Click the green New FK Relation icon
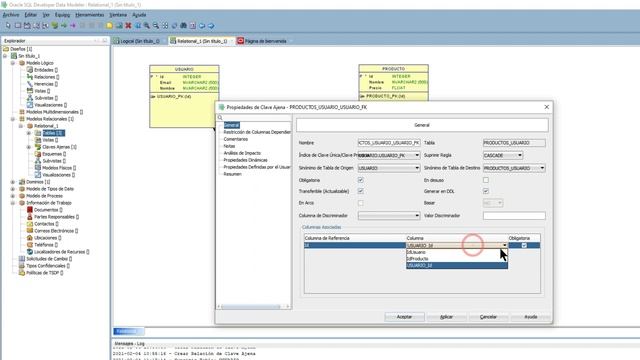 55,25
